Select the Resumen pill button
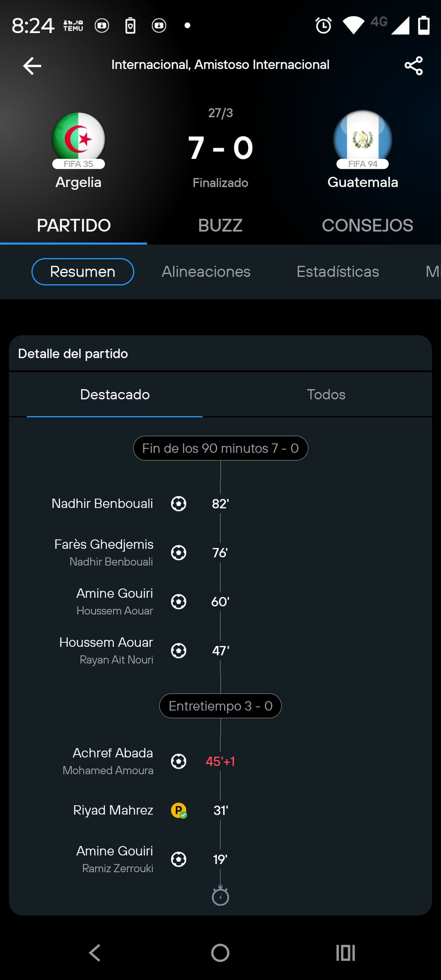Screen dimensions: 441x980 83,272
